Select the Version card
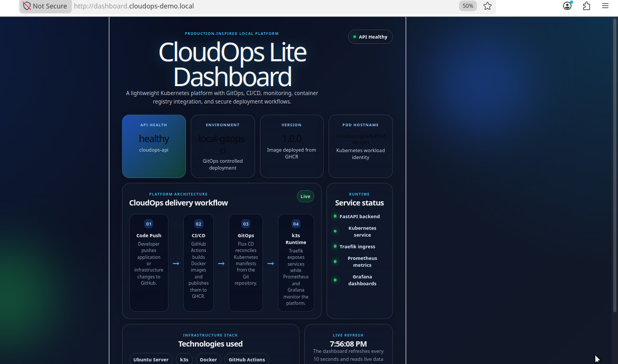Viewport: 618px width, 364px height. coord(292,146)
